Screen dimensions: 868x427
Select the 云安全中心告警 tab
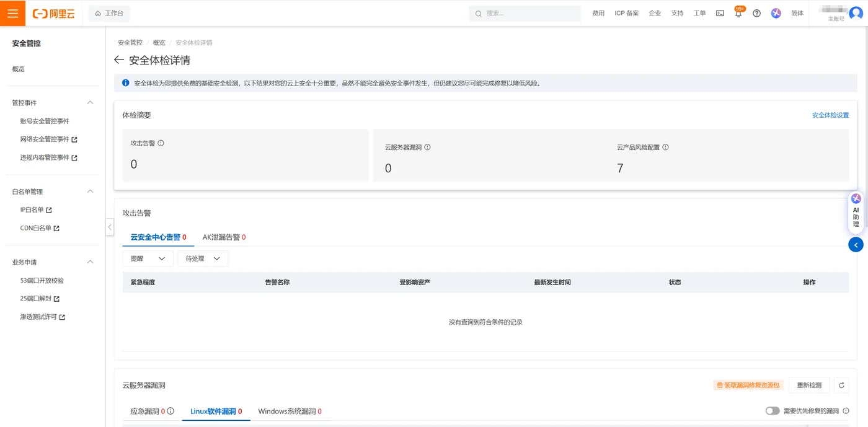point(158,237)
